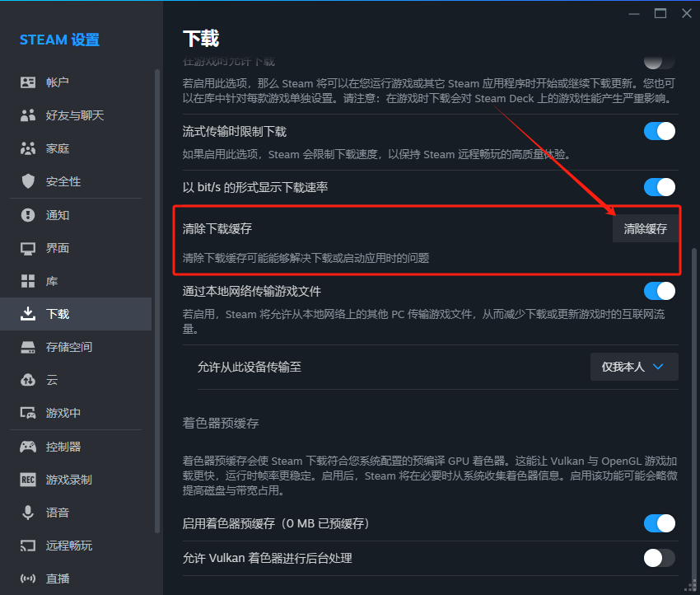Maximize the Steam settings window
Screen dimensions: 700x595
tap(660, 13)
